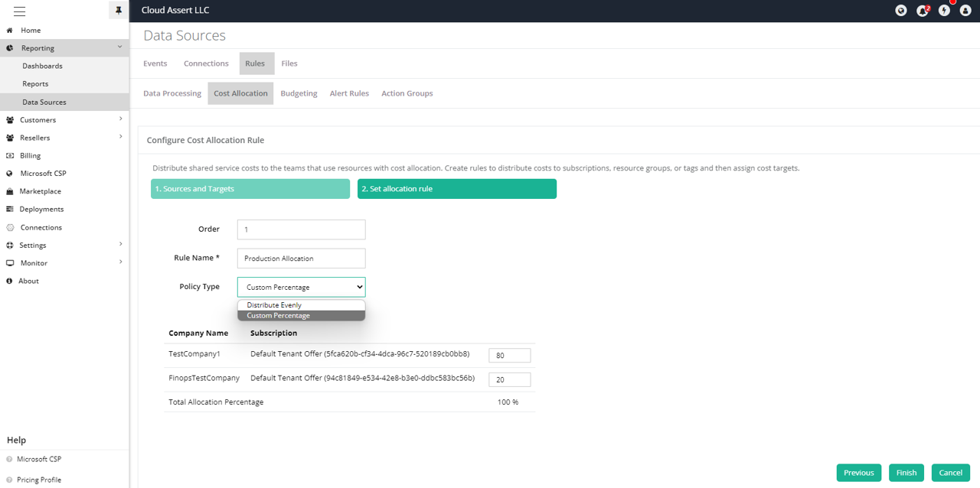Choose Custom Percentage in the list

click(302, 316)
